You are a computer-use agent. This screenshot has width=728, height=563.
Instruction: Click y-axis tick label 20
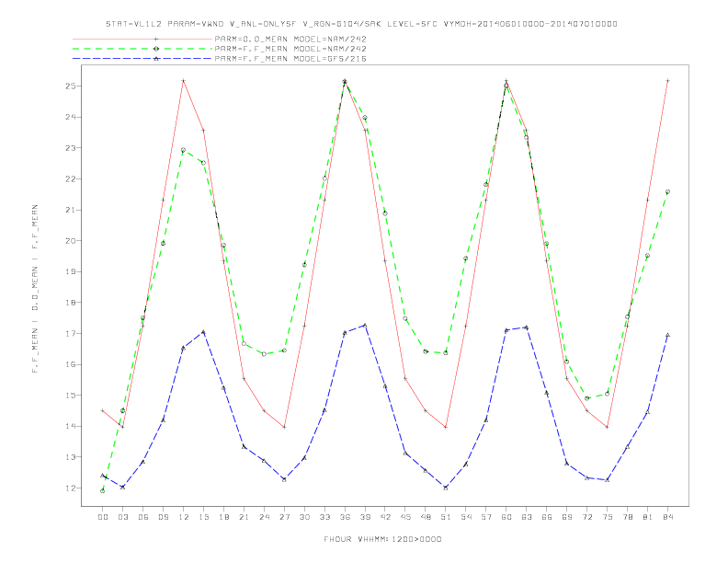pos(71,241)
